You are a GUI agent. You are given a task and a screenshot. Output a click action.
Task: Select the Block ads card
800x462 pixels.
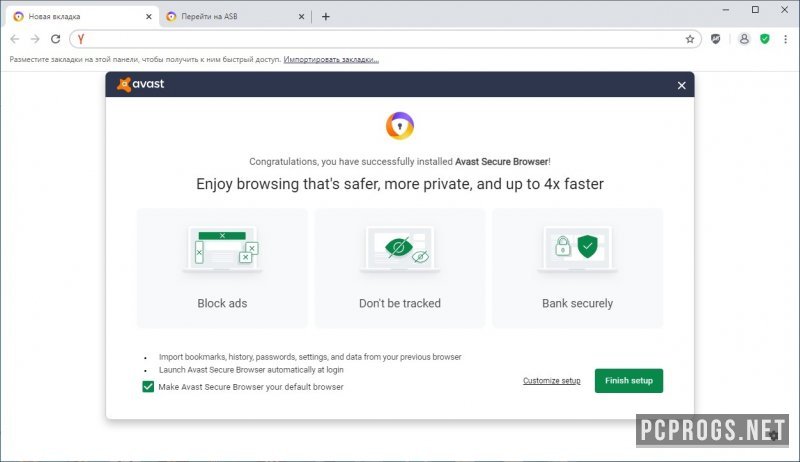pyautogui.click(x=222, y=268)
